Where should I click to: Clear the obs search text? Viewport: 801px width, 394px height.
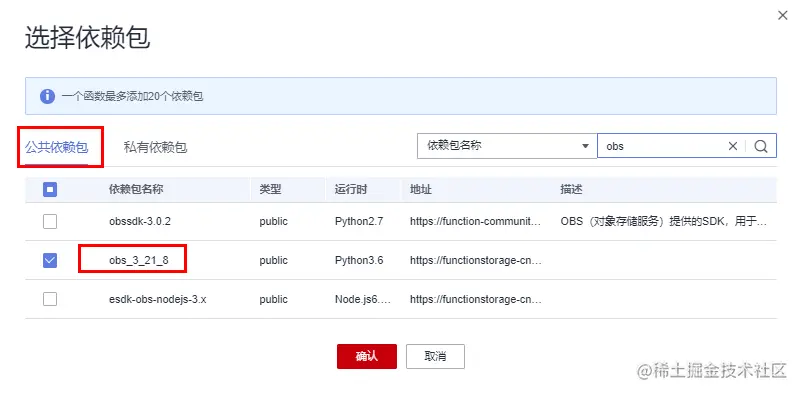tap(733, 146)
